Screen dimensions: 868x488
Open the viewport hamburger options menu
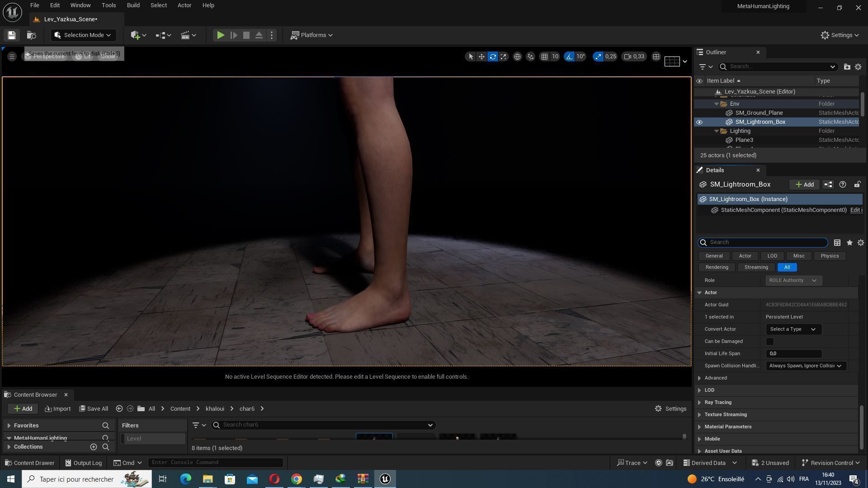click(12, 56)
